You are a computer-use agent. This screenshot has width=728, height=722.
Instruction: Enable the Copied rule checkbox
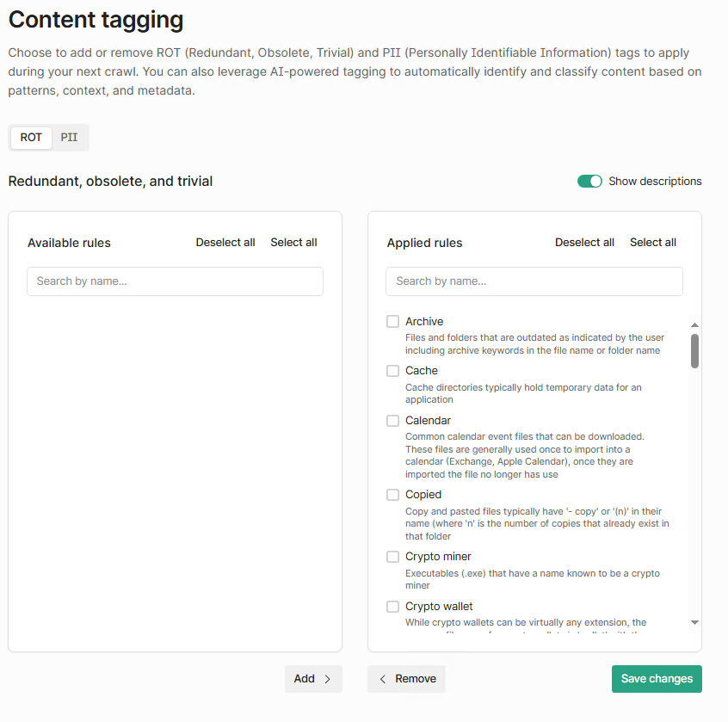pos(392,495)
